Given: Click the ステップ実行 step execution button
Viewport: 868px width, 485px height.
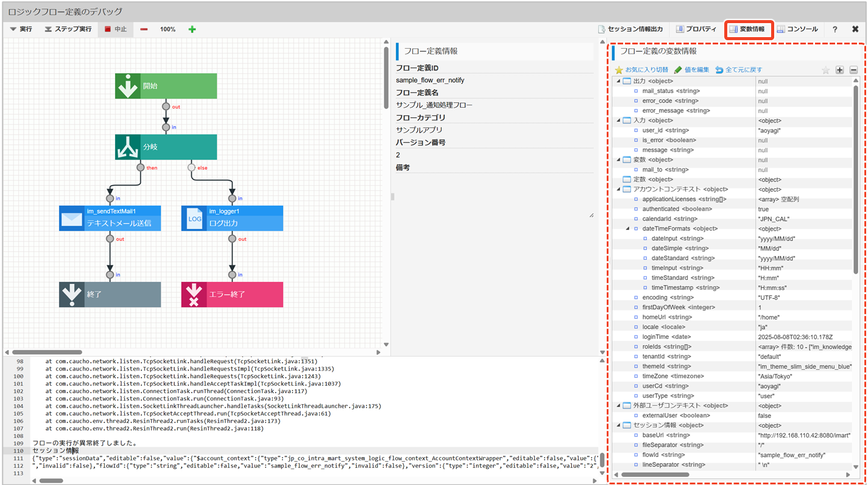Looking at the screenshot, I should (68, 29).
